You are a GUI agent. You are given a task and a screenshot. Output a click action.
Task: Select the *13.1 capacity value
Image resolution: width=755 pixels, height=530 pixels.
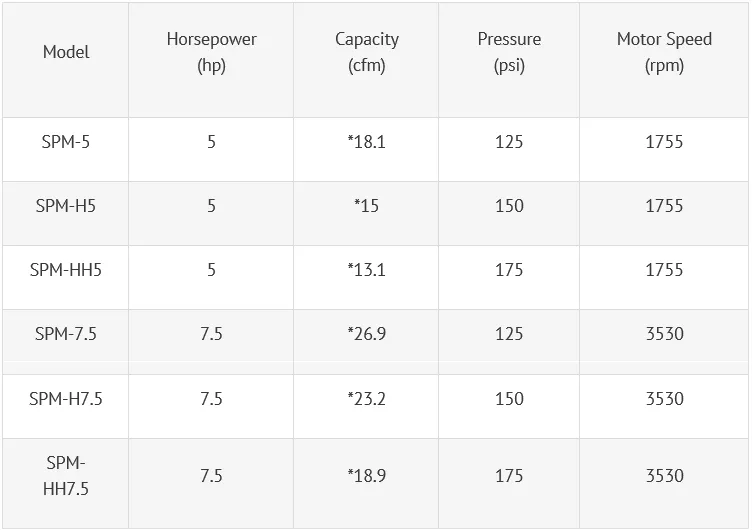click(366, 270)
